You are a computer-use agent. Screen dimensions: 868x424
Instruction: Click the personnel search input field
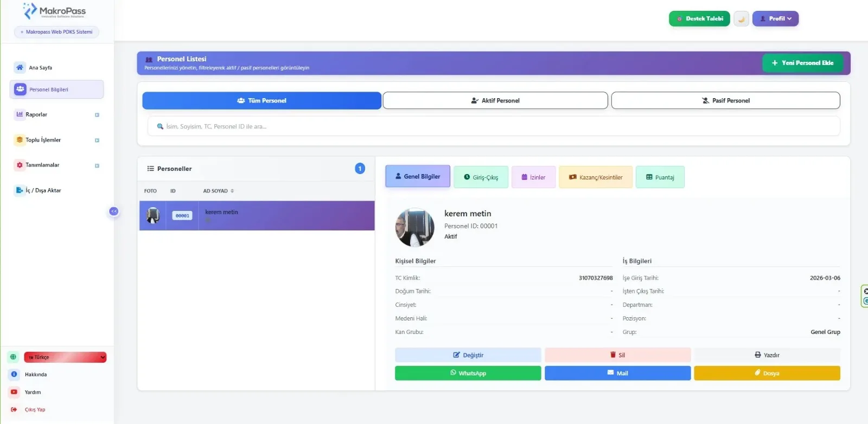click(494, 126)
